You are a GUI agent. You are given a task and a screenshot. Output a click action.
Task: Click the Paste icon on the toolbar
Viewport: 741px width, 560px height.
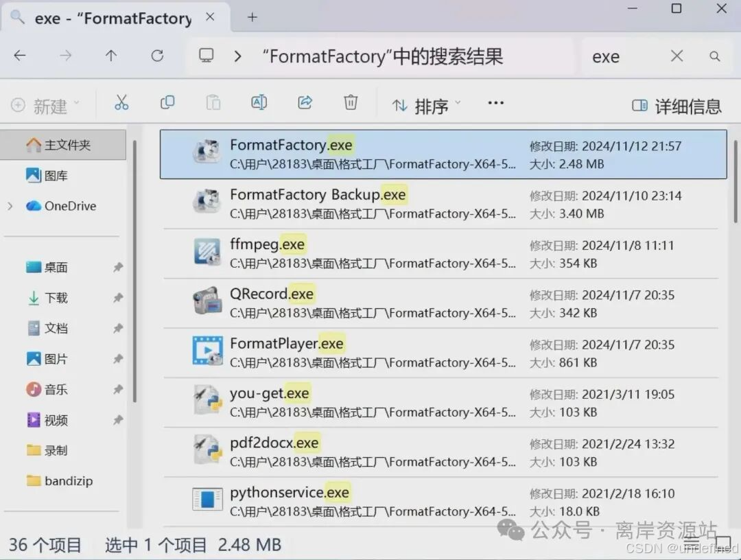click(213, 102)
